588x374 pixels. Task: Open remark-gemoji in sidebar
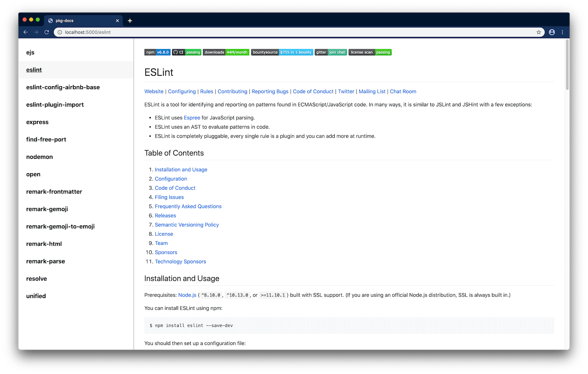click(76, 209)
